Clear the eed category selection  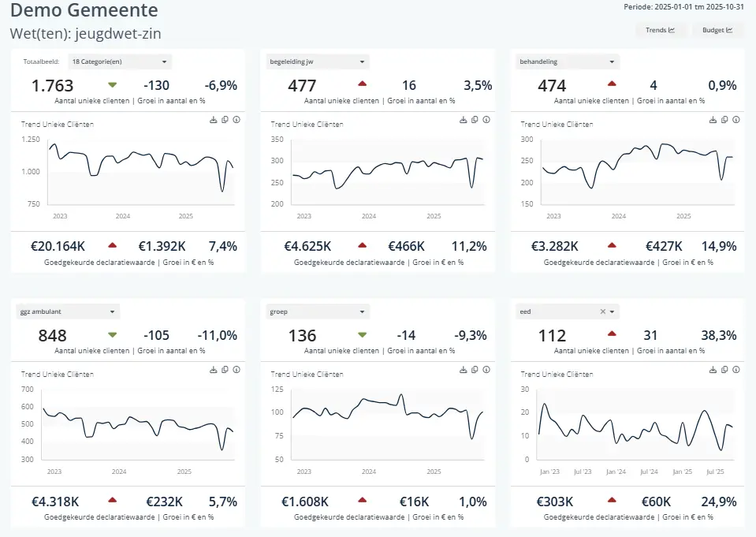(603, 311)
